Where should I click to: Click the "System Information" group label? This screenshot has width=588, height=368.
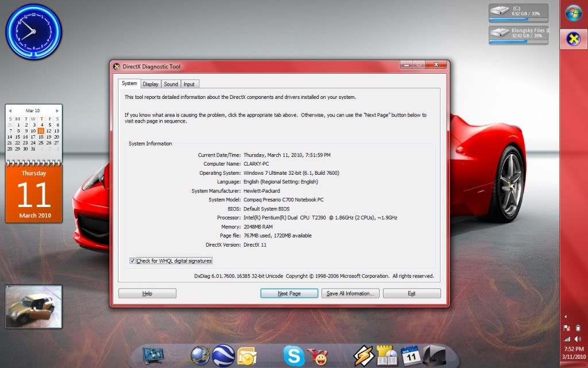point(150,143)
